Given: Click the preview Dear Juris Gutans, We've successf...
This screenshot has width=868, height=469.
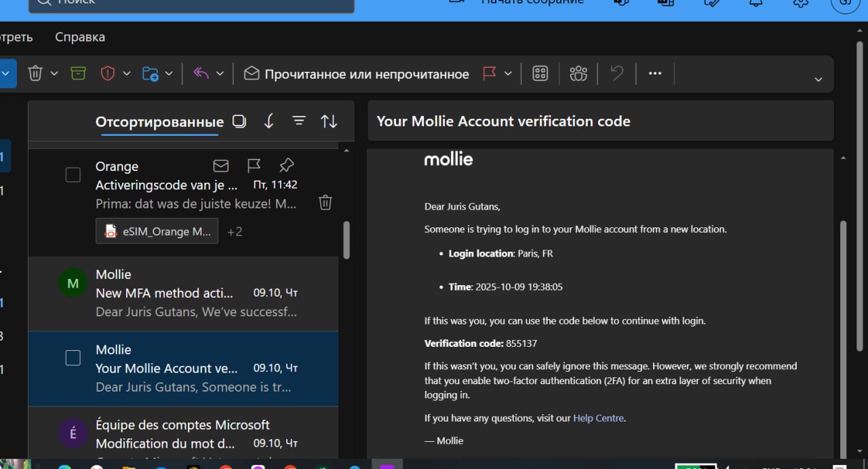Looking at the screenshot, I should pos(196,312).
